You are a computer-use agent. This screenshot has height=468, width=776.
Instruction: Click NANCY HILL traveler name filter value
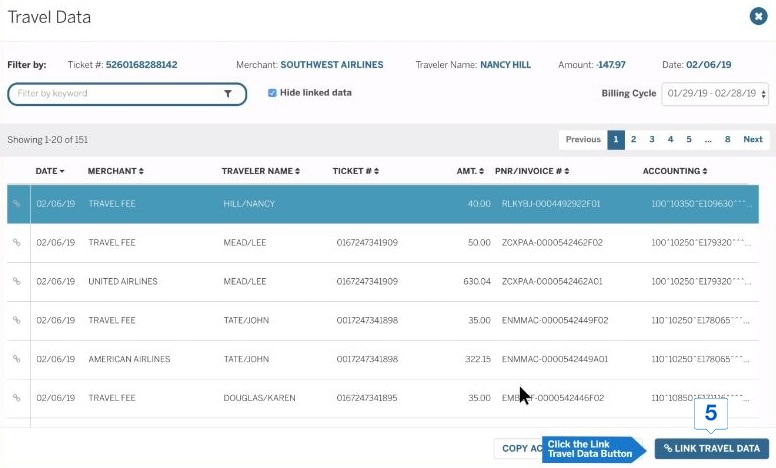coord(505,65)
